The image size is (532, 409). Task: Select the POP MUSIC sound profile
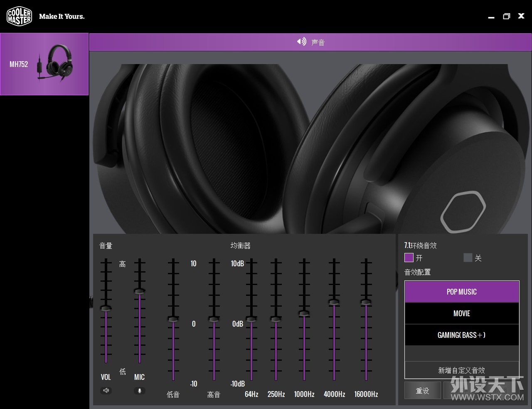pyautogui.click(x=462, y=292)
